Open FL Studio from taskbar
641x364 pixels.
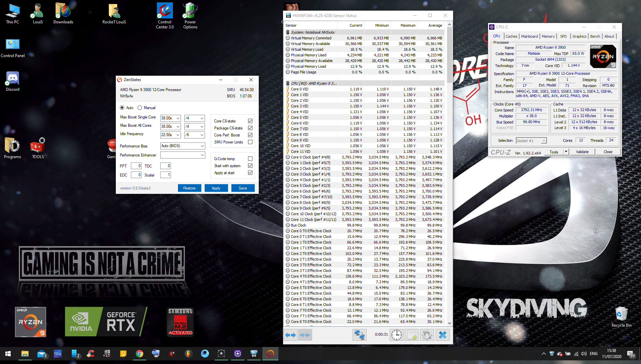click(x=189, y=354)
